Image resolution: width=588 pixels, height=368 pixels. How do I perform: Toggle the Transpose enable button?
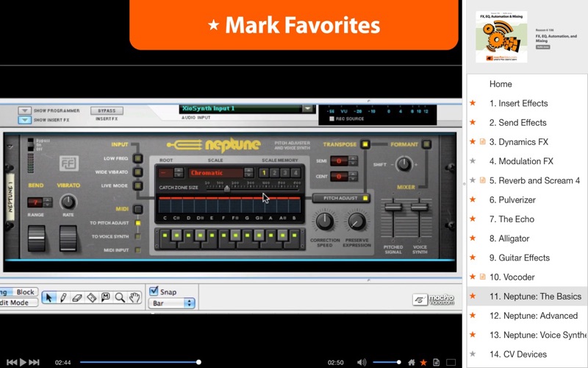pos(365,144)
